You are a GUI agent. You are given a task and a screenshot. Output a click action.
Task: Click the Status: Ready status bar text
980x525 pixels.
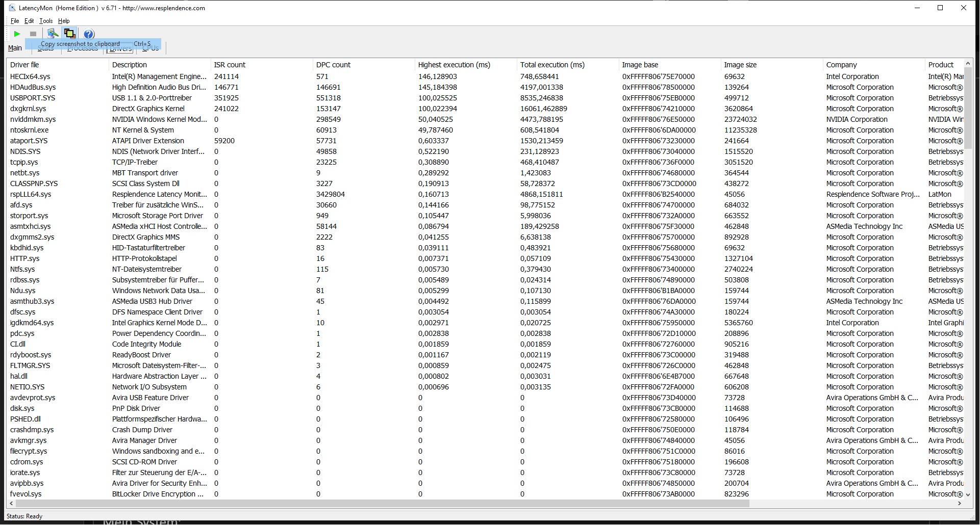click(x=24, y=516)
